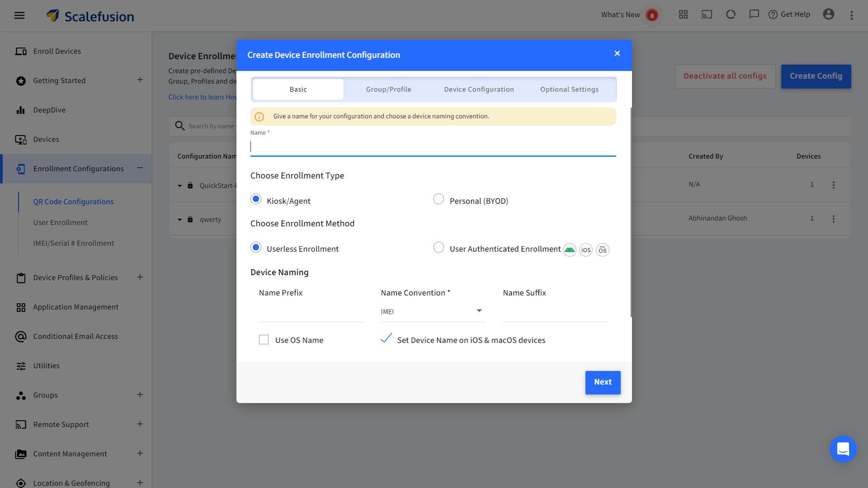Viewport: 868px width, 488px height.
Task: Select the Devices icon in the sidebar
Action: (x=21, y=139)
